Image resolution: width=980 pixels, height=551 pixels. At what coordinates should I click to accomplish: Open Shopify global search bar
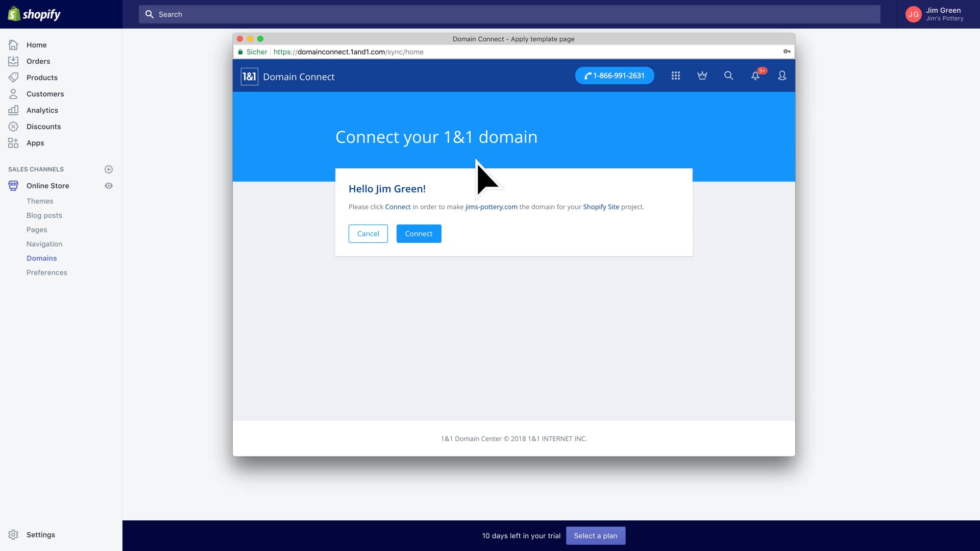coord(509,14)
